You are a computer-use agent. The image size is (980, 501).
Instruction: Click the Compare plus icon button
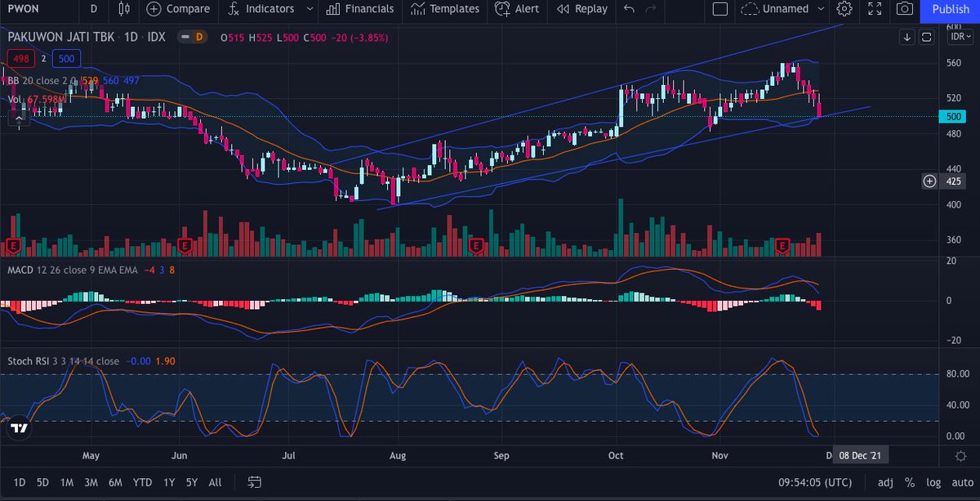[x=154, y=9]
